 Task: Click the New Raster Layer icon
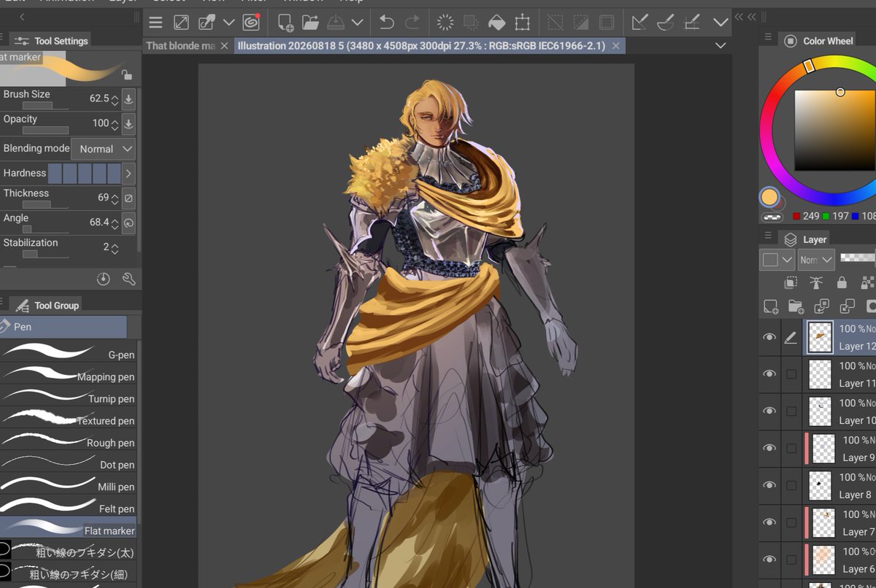tap(771, 306)
